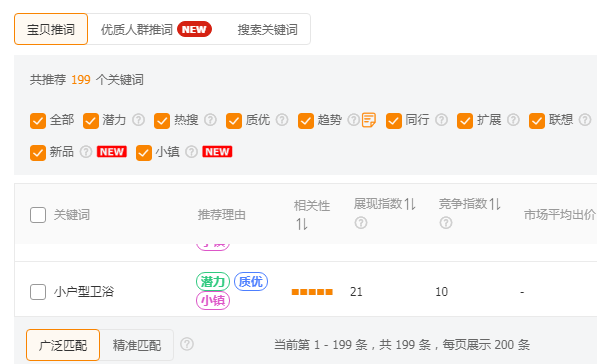Image resolution: width=597 pixels, height=364 pixels.
Task: Open help icon next to 质优
Action: pyautogui.click(x=282, y=120)
